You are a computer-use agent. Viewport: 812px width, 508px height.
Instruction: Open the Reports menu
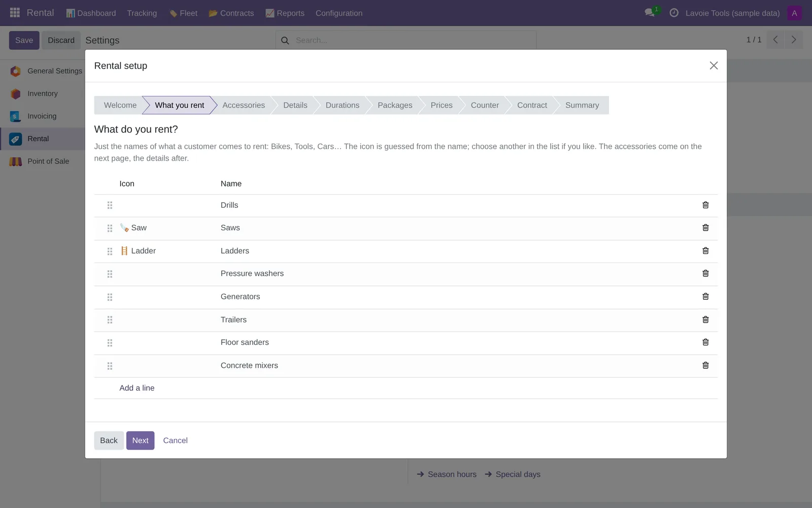285,13
